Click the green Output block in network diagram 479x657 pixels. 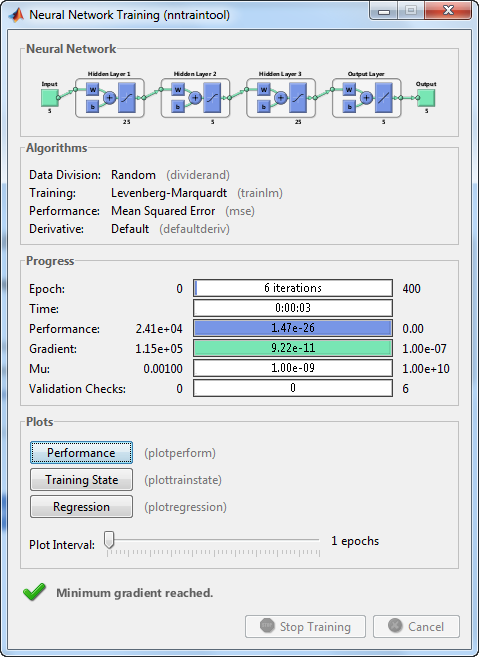(x=426, y=98)
